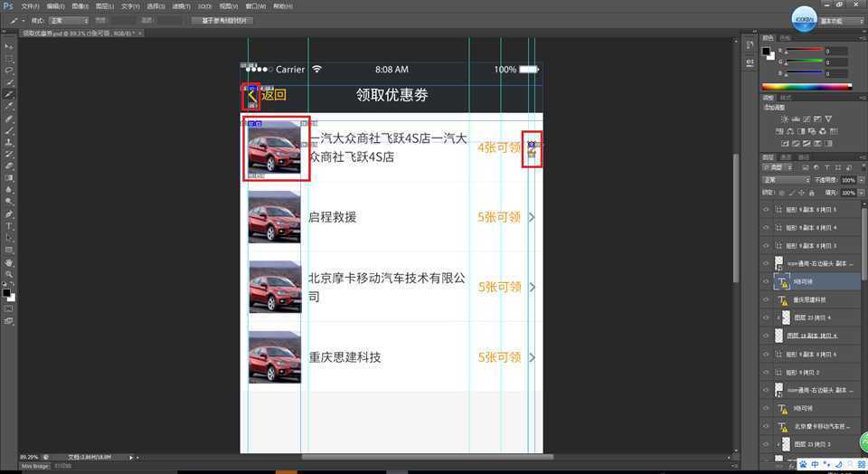The image size is (868, 474).
Task: Click the foreground swatch in Color panel
Action: (766, 52)
